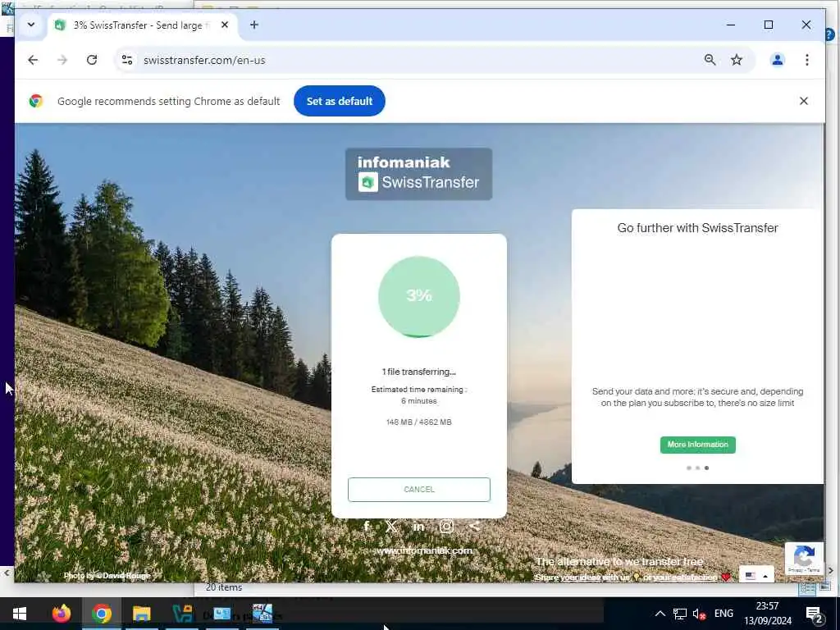Select the second carousel dot
This screenshot has height=630, width=840.
697,468
